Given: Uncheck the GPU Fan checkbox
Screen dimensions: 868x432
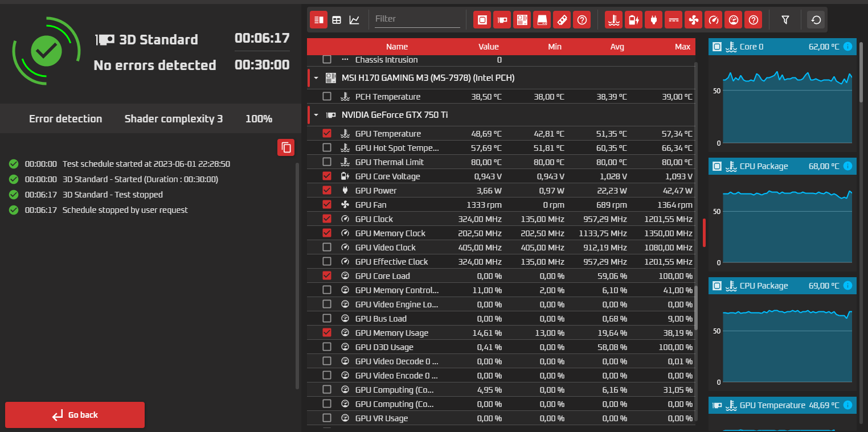Looking at the screenshot, I should coord(327,205).
